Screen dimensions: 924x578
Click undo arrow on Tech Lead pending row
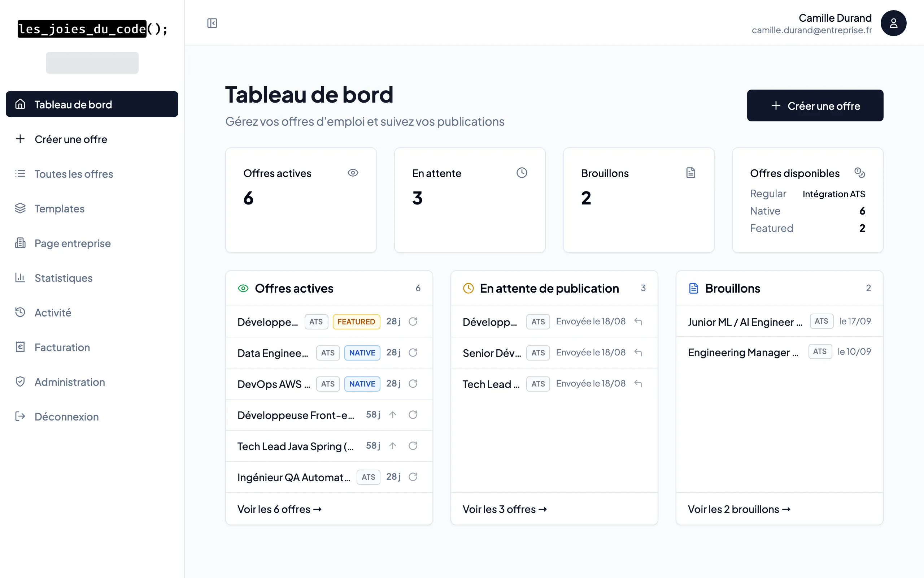[638, 383]
